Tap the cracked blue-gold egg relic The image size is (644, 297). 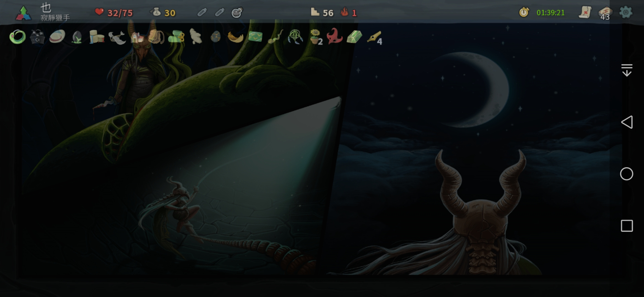coord(215,37)
